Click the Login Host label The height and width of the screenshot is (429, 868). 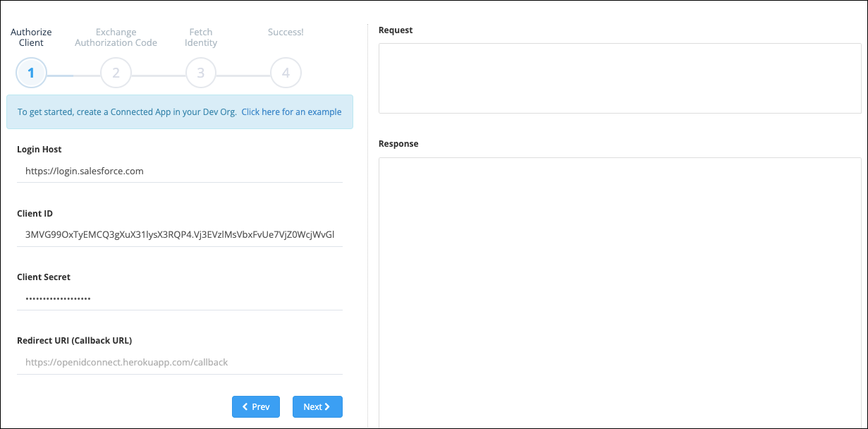(x=39, y=150)
